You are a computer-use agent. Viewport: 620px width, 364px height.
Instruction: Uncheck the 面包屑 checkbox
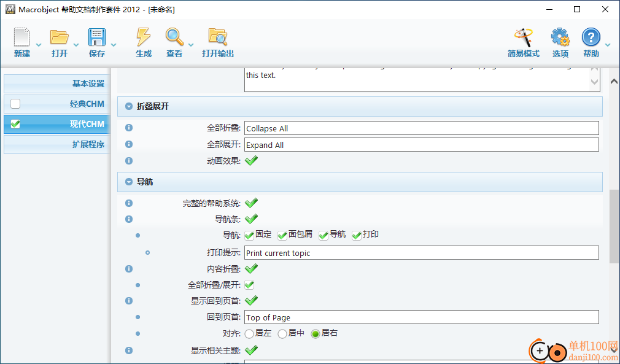click(x=282, y=234)
